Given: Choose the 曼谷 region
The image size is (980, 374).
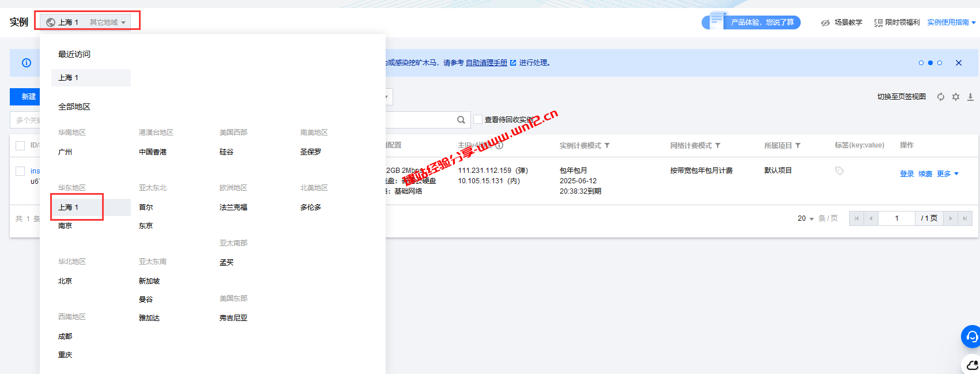Looking at the screenshot, I should point(146,300).
